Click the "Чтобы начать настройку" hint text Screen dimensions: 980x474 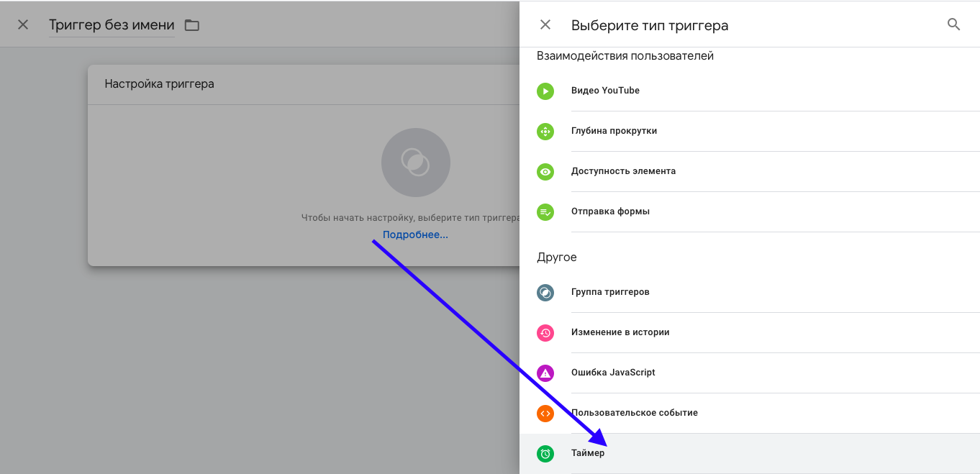410,217
